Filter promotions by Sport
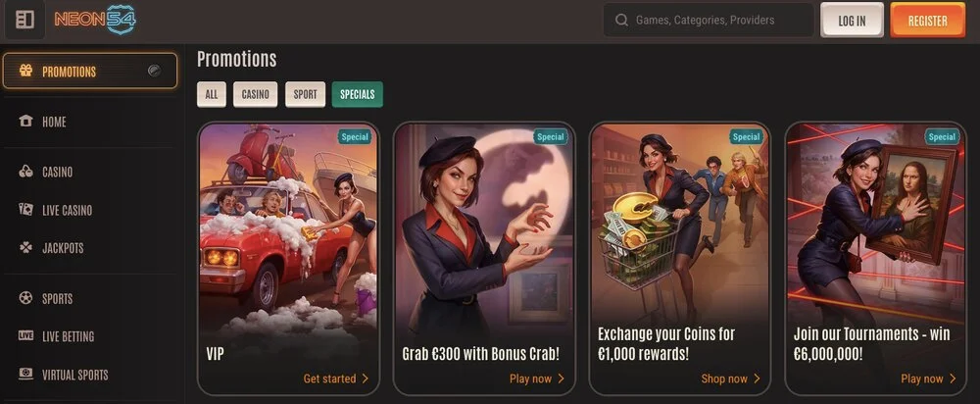This screenshot has width=980, height=404. pos(305,94)
